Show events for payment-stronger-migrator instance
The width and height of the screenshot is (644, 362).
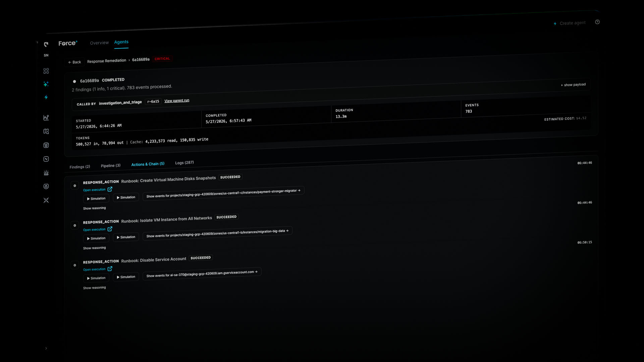[x=223, y=193]
